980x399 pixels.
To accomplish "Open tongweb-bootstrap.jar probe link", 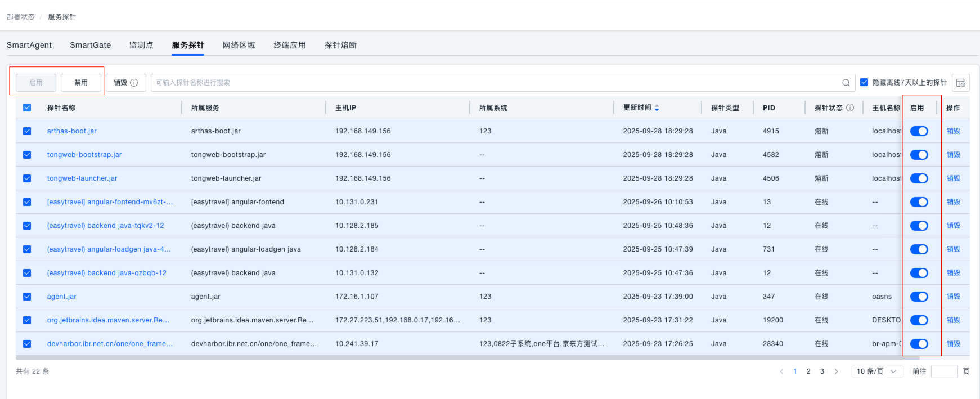I will pos(84,155).
